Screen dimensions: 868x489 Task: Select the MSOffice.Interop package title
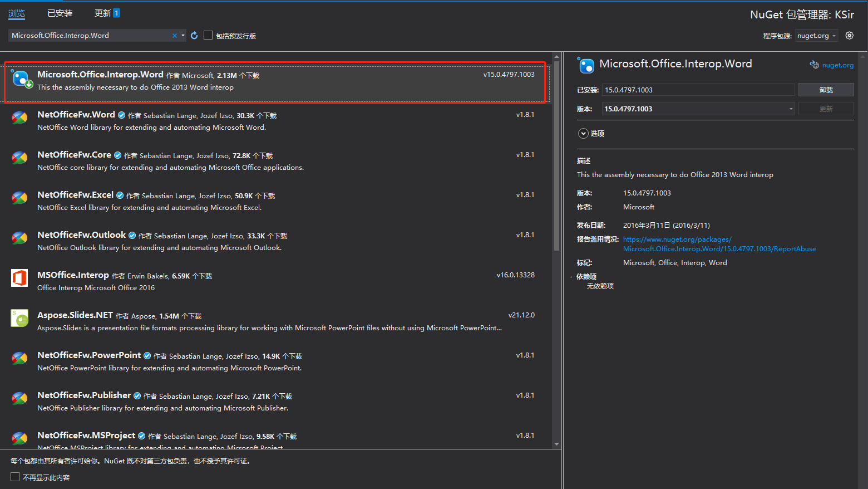tap(73, 275)
